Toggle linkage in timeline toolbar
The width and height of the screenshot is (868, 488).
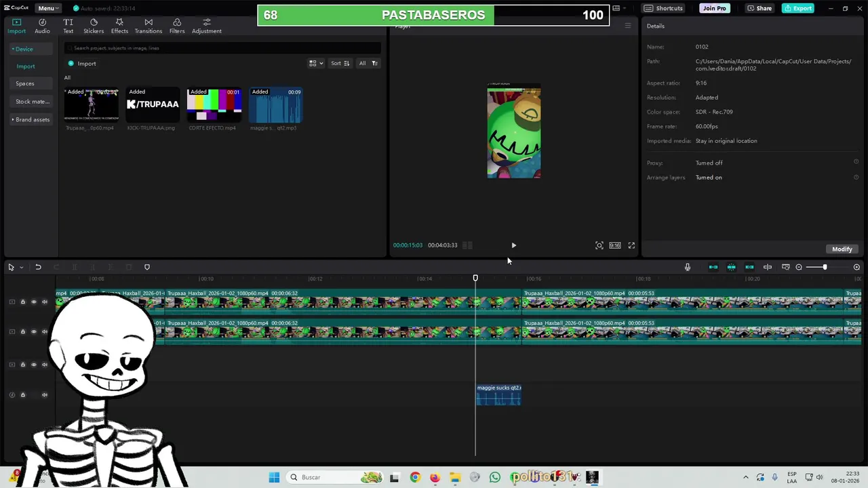pyautogui.click(x=749, y=267)
